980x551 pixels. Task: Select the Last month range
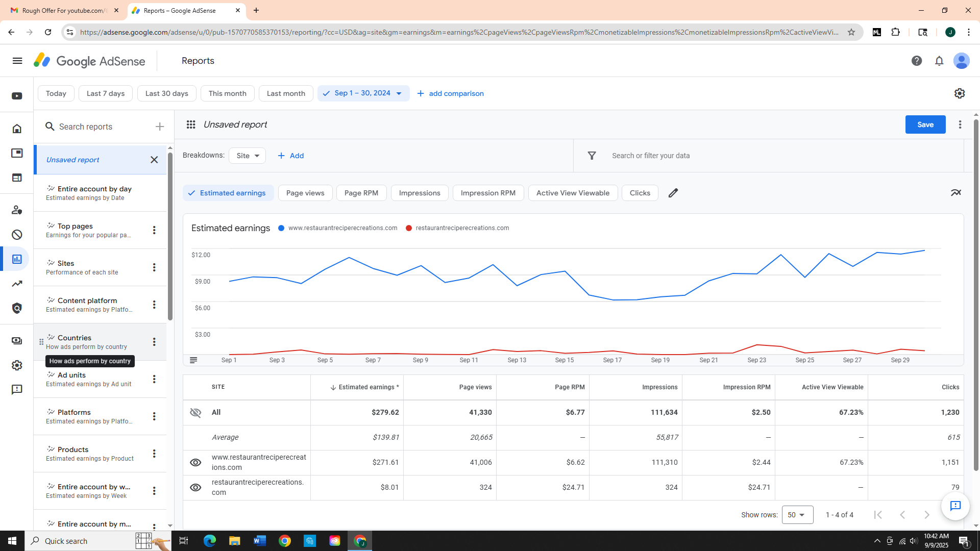click(286, 93)
